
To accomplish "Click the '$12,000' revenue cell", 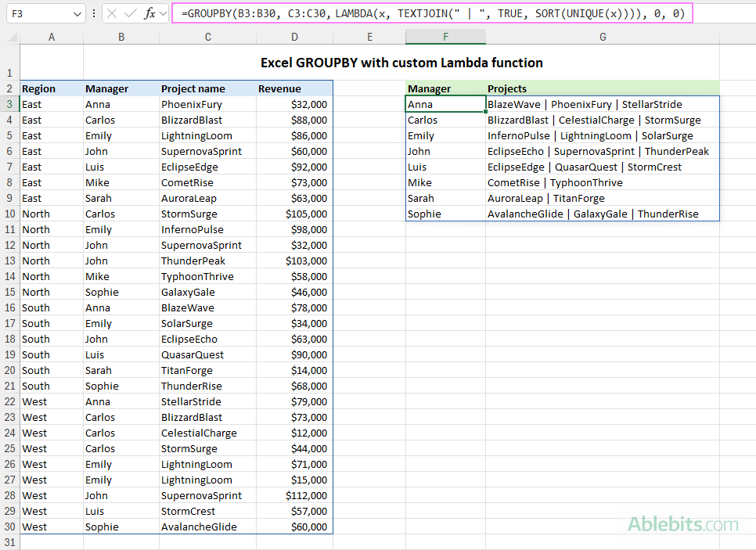I will (294, 433).
